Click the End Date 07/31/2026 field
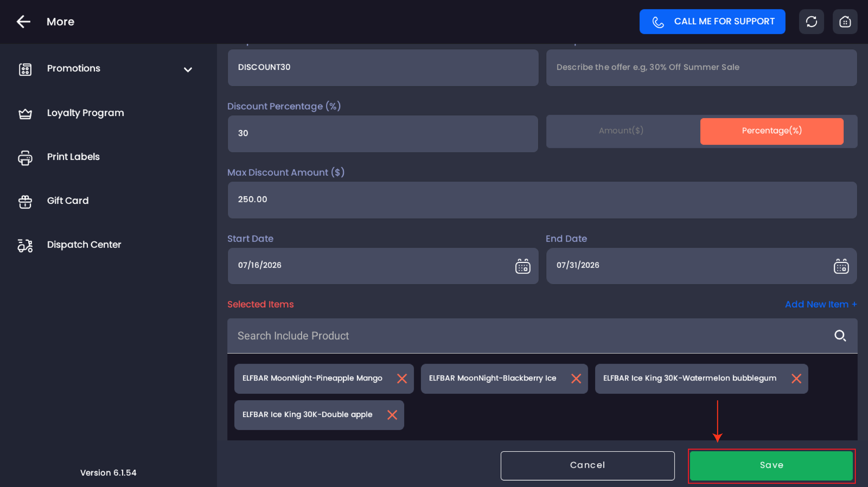The height and width of the screenshot is (487, 868). tap(701, 266)
